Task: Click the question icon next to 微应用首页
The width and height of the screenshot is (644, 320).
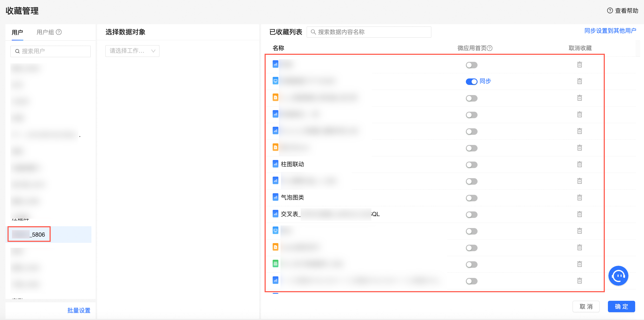Action: pos(489,48)
